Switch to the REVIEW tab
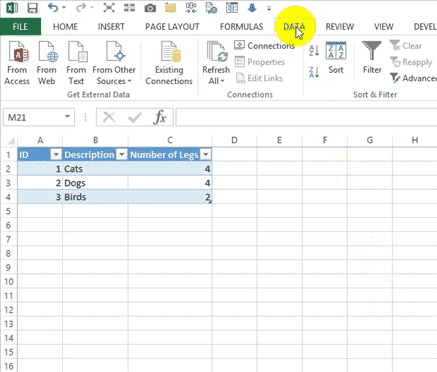 340,27
